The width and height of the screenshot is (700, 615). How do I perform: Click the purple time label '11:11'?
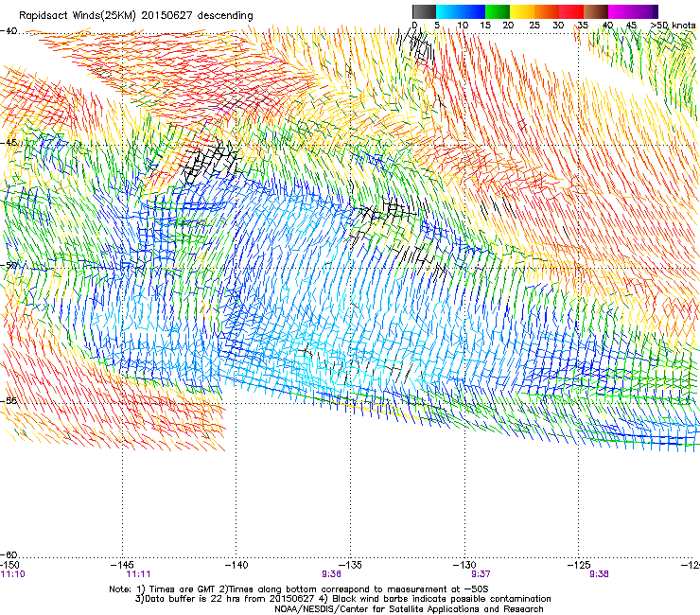pos(138,574)
